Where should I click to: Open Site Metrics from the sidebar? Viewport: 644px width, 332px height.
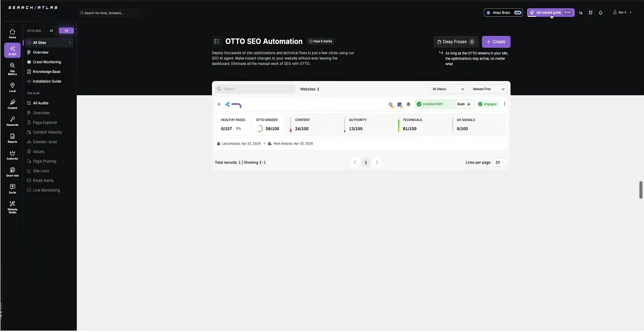12,69
